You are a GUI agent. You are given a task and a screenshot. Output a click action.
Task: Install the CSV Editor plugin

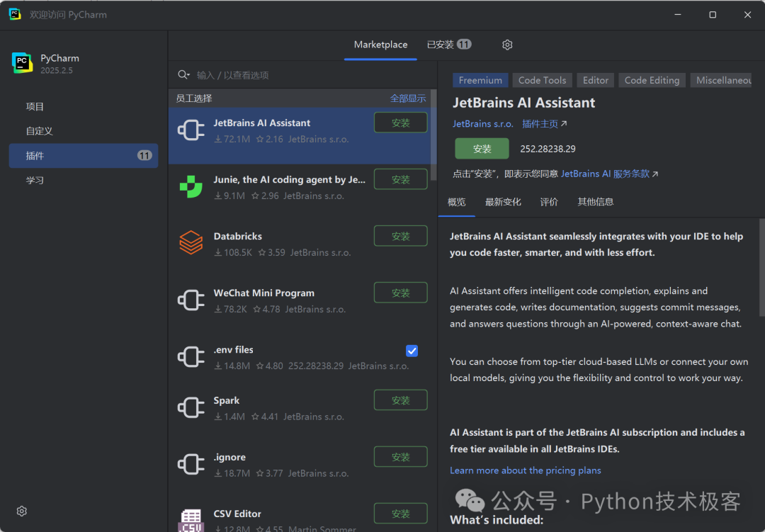point(400,514)
